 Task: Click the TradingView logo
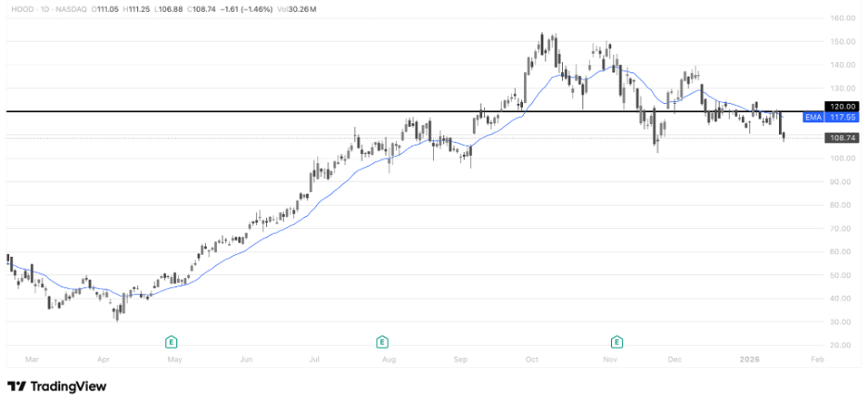click(57, 387)
